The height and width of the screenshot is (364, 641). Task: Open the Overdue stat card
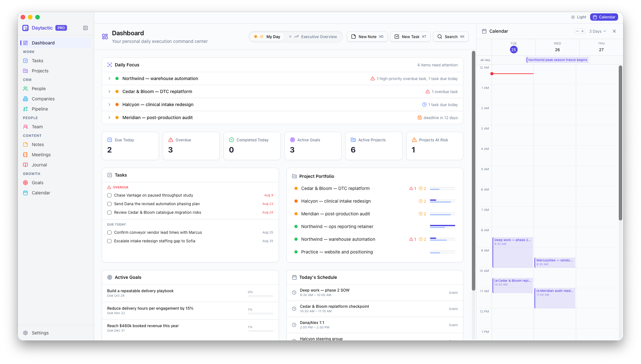click(x=191, y=146)
